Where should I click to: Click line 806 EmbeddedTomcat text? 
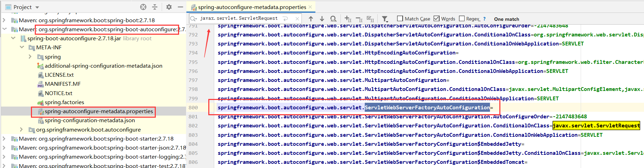click(x=502, y=162)
